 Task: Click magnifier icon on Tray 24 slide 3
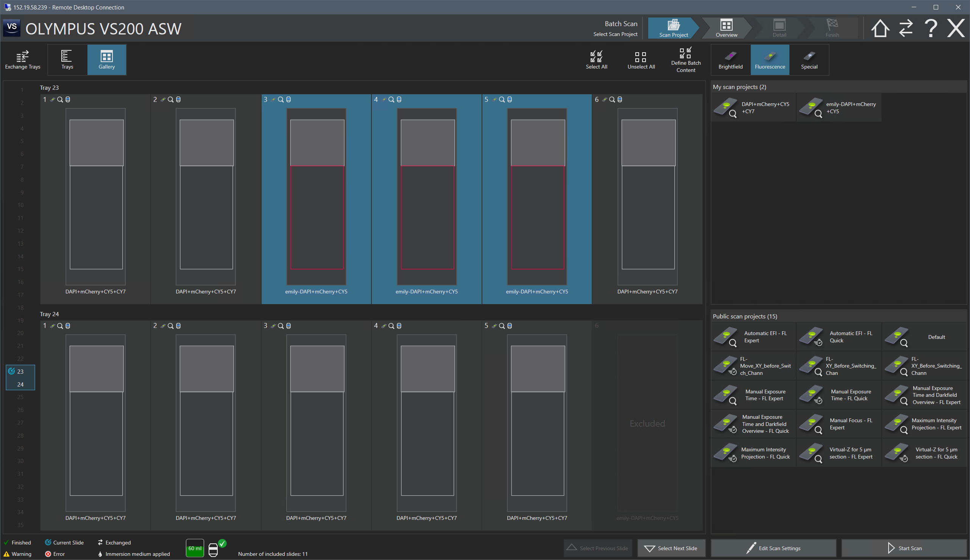(x=281, y=326)
